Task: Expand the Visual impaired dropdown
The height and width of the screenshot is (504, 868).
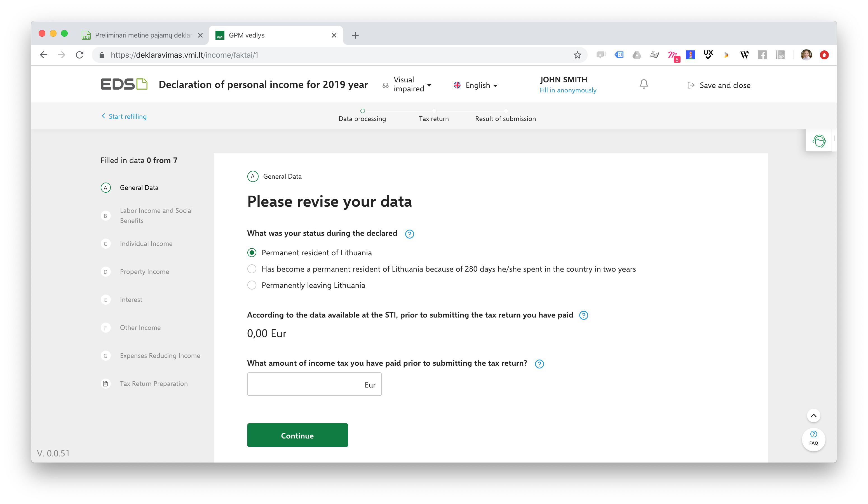Action: point(412,85)
